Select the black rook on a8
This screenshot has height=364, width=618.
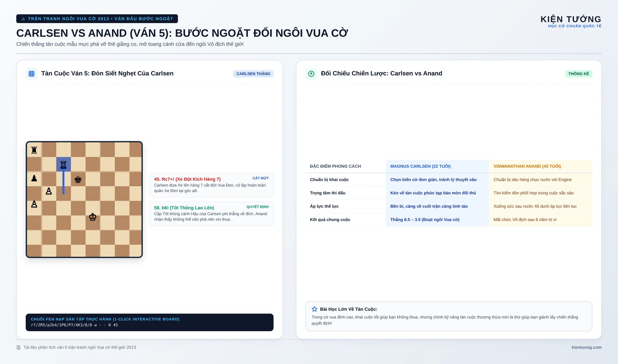34,150
